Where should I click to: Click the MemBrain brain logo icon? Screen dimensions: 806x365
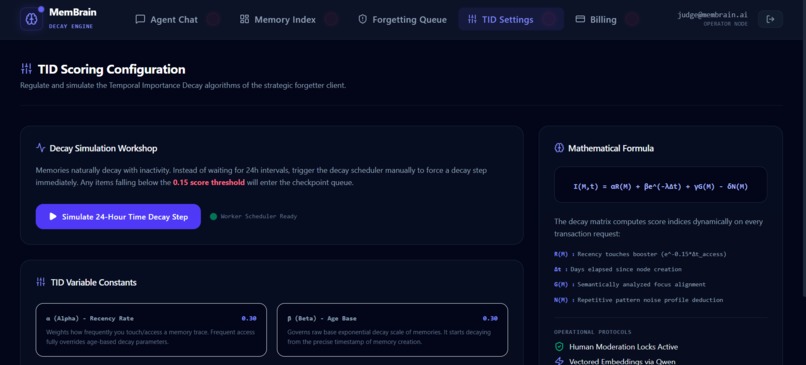(x=31, y=19)
